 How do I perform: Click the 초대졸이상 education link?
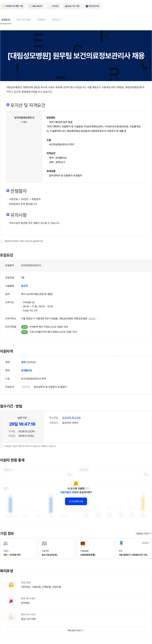[26, 371]
